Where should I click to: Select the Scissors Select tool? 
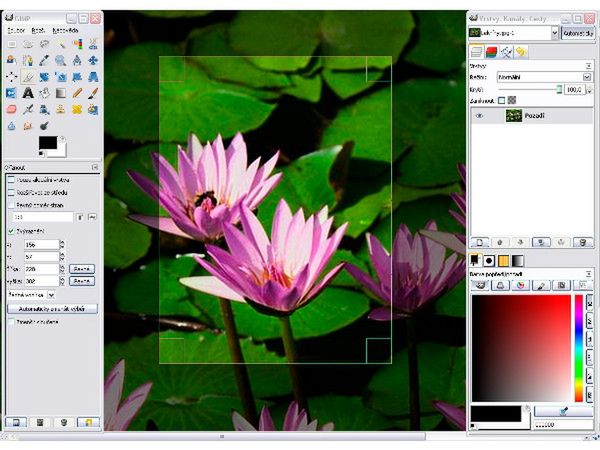[93, 44]
